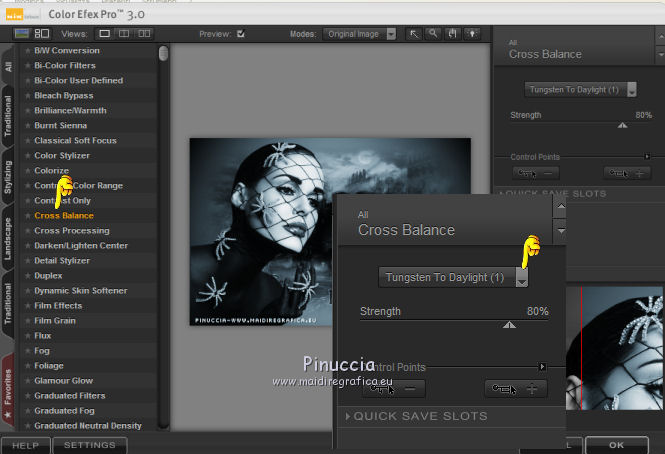
Task: Click star icon beside Bleach Bypass
Action: [x=28, y=95]
